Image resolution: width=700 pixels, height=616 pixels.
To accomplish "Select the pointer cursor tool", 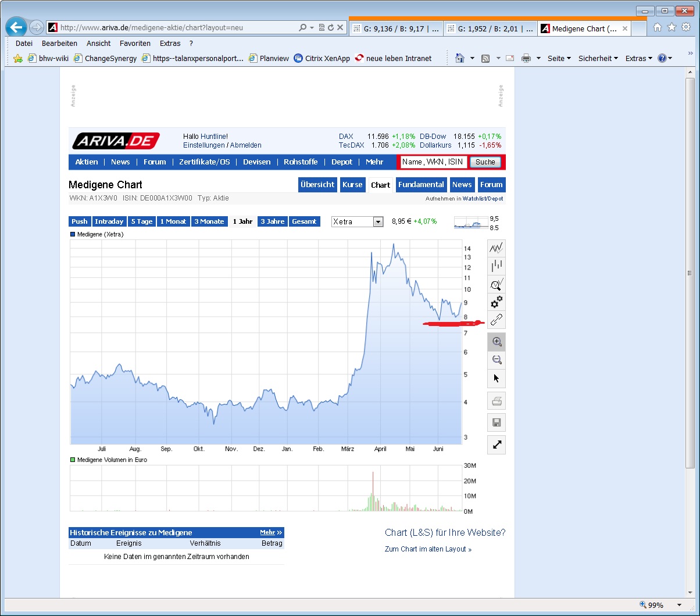I will (x=496, y=378).
